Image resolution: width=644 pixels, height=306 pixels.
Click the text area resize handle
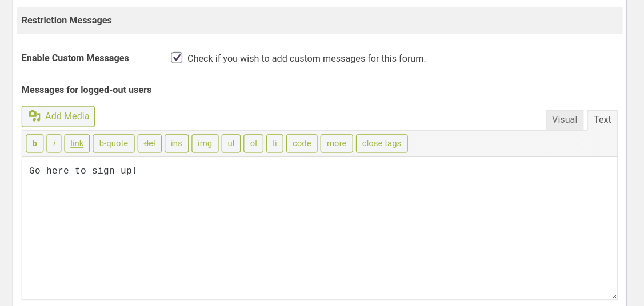pyautogui.click(x=614, y=297)
